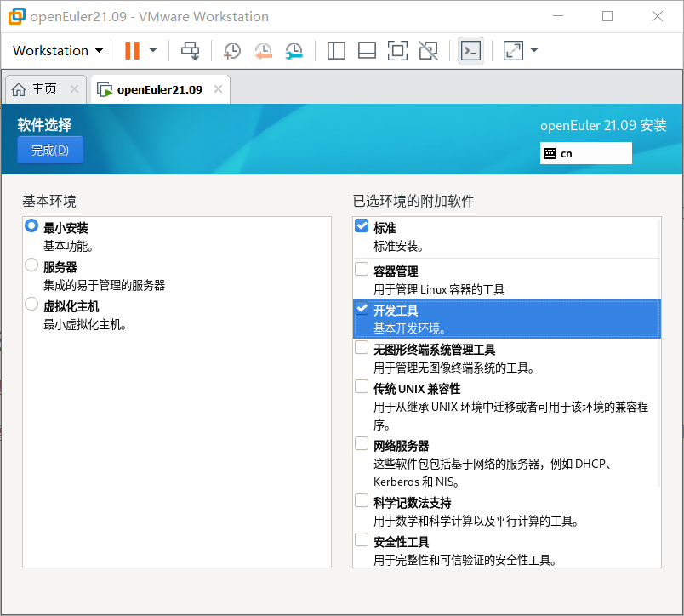Open the snapshot manager
Viewport: 684px width, 616px height.
[x=294, y=50]
